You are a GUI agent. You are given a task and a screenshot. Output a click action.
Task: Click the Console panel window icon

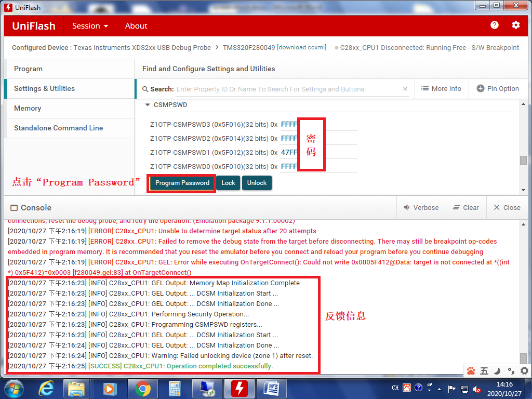tap(14, 208)
